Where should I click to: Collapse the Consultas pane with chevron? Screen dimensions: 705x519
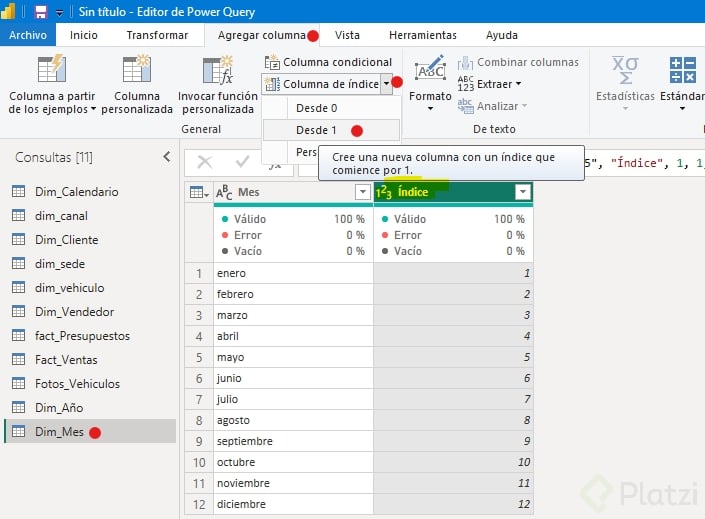point(167,157)
